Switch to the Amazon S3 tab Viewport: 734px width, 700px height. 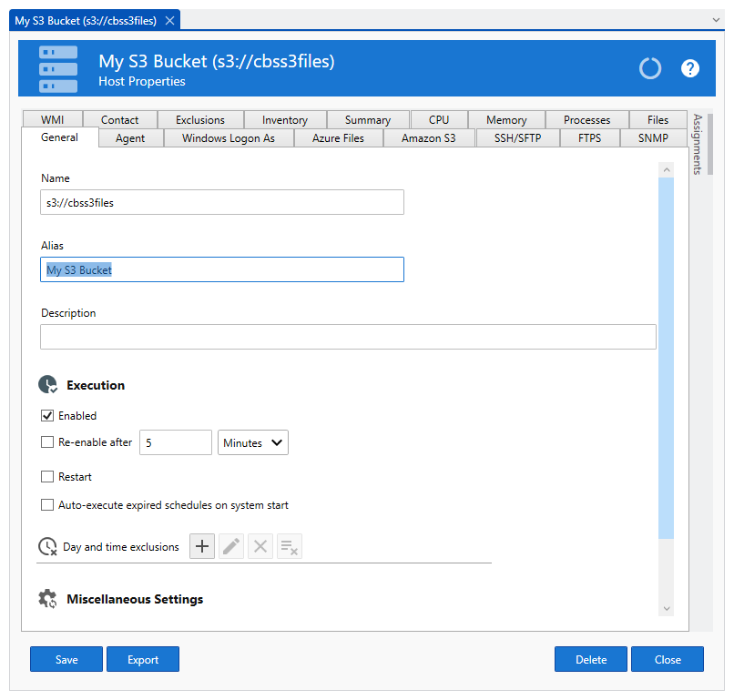428,138
